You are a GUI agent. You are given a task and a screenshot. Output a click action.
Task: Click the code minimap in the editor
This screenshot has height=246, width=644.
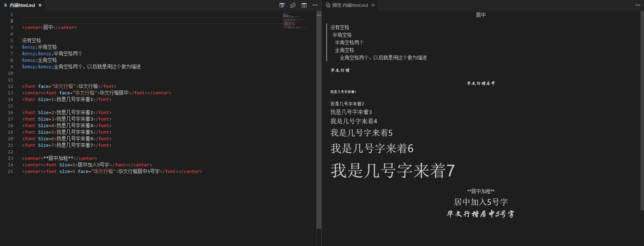click(x=295, y=20)
